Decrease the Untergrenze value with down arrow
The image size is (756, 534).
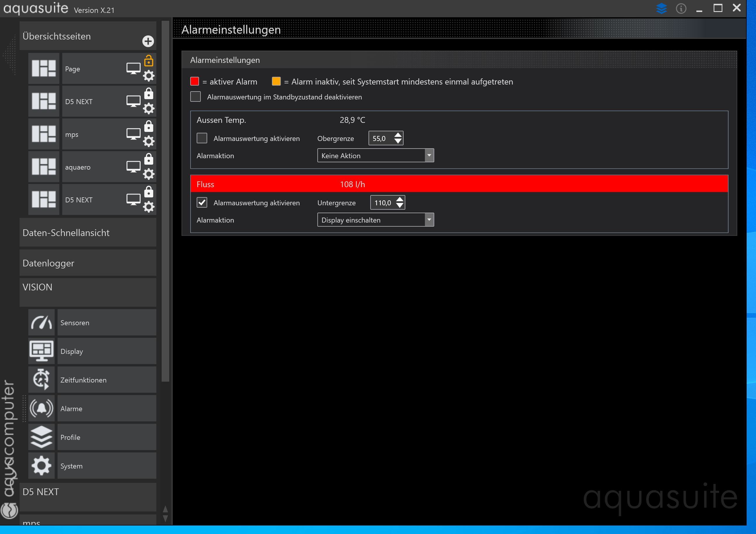[x=400, y=206]
